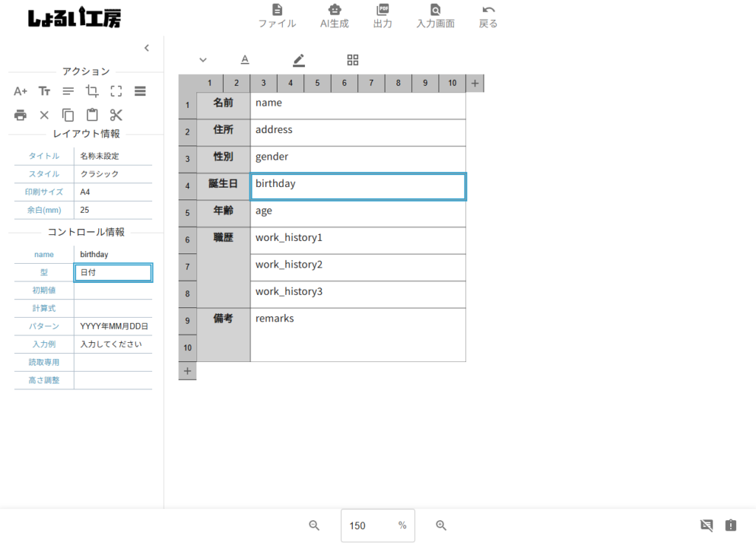Click the clipboard paste icon
This screenshot has width=756, height=546.
pos(92,115)
